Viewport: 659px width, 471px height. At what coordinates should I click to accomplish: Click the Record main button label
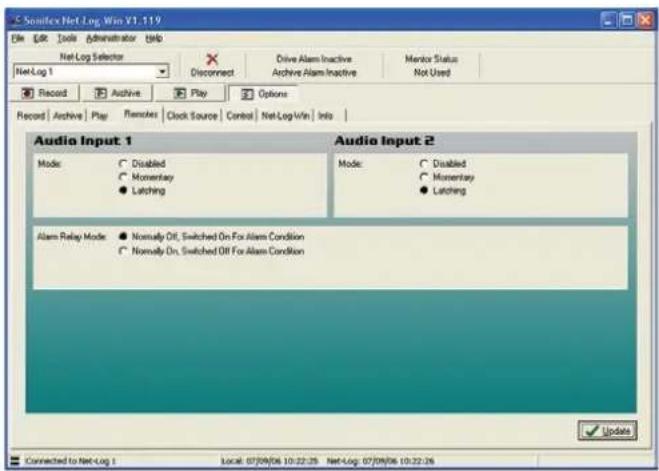tap(53, 93)
